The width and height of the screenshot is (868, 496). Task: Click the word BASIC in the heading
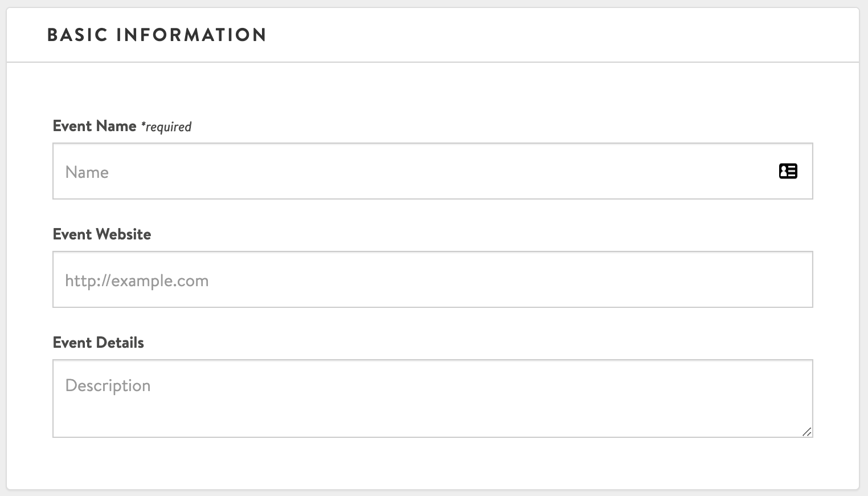tap(77, 35)
